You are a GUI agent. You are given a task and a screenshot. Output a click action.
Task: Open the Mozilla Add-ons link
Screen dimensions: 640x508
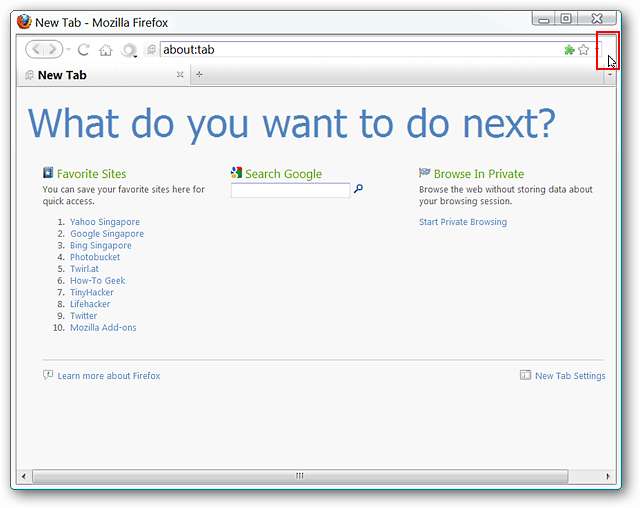103,328
